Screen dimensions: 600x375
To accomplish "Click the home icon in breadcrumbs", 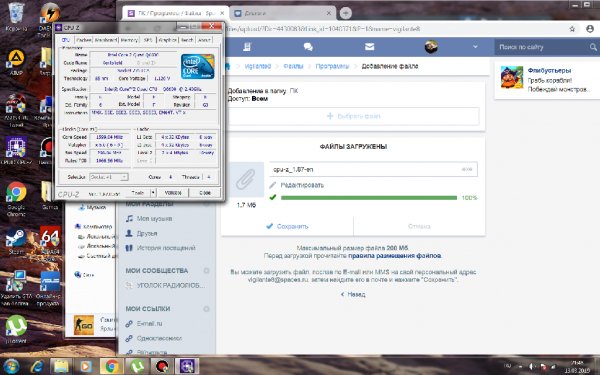I will [x=228, y=66].
